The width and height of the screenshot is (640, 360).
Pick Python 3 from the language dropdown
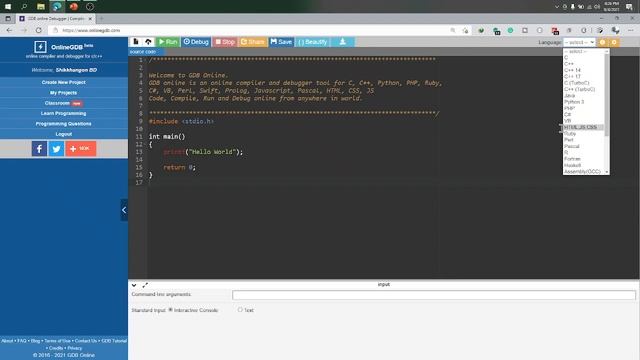574,102
